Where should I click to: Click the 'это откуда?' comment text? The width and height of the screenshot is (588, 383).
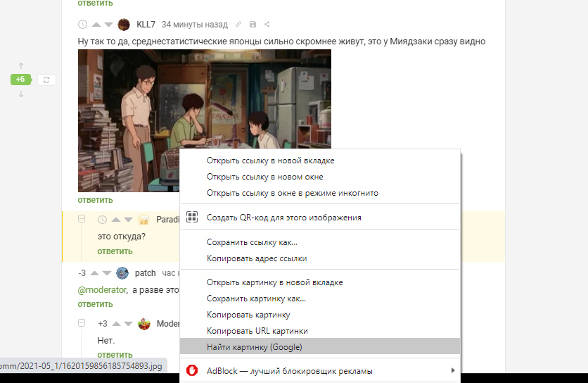121,237
